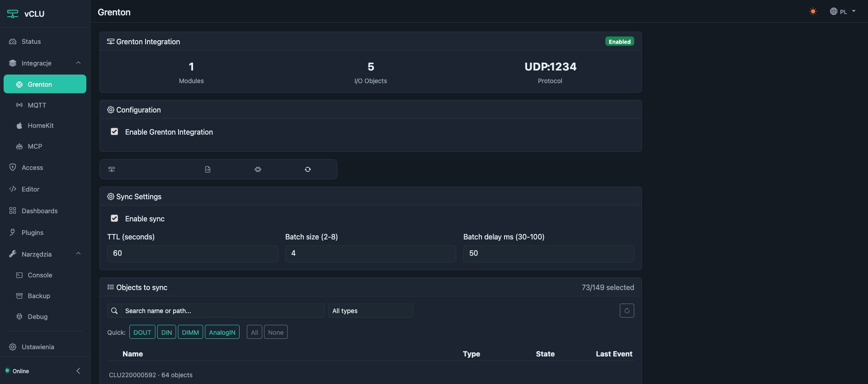Focus the Search name or path field
The image size is (868, 384).
click(x=223, y=311)
